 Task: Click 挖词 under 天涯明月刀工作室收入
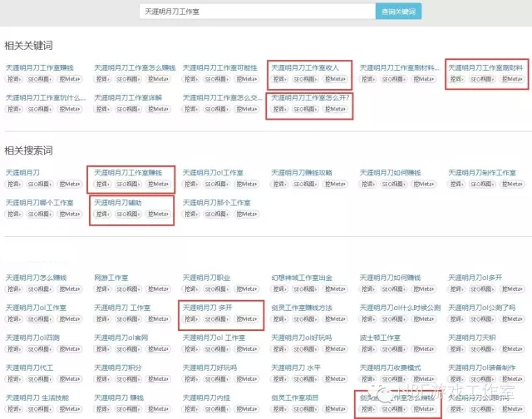click(279, 79)
